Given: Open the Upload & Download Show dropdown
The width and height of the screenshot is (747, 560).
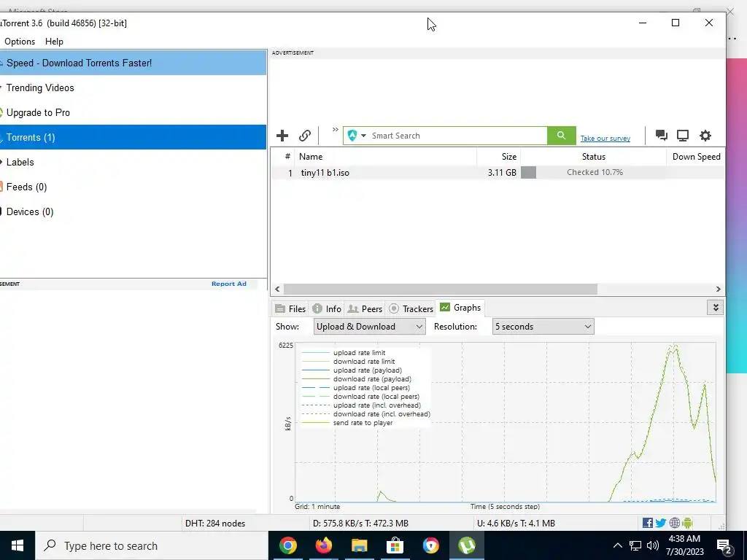Looking at the screenshot, I should pyautogui.click(x=369, y=327).
